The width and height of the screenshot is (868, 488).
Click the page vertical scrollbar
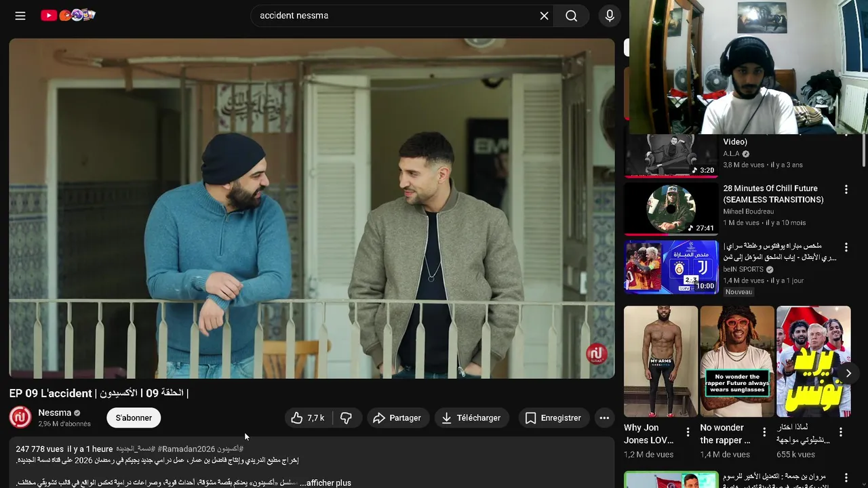[x=864, y=149]
